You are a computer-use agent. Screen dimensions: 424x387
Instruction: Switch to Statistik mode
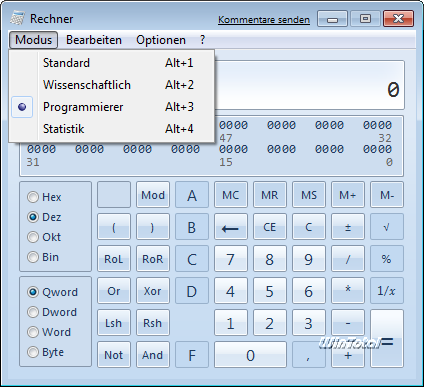click(x=112, y=129)
